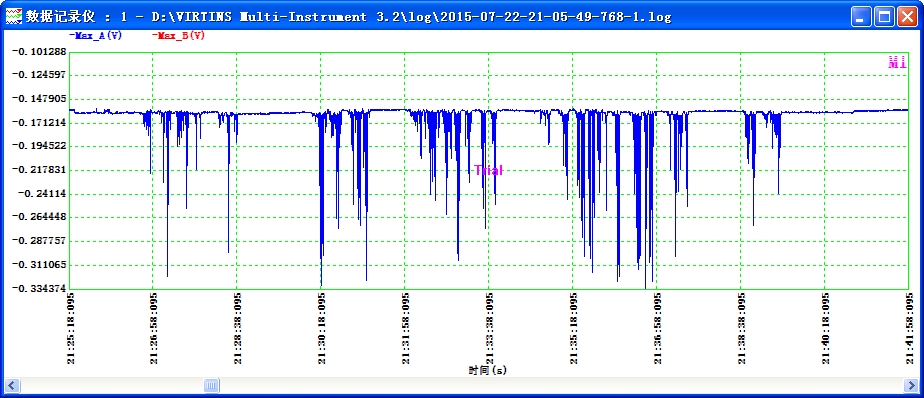Minimize the data logger window

[x=862, y=17]
